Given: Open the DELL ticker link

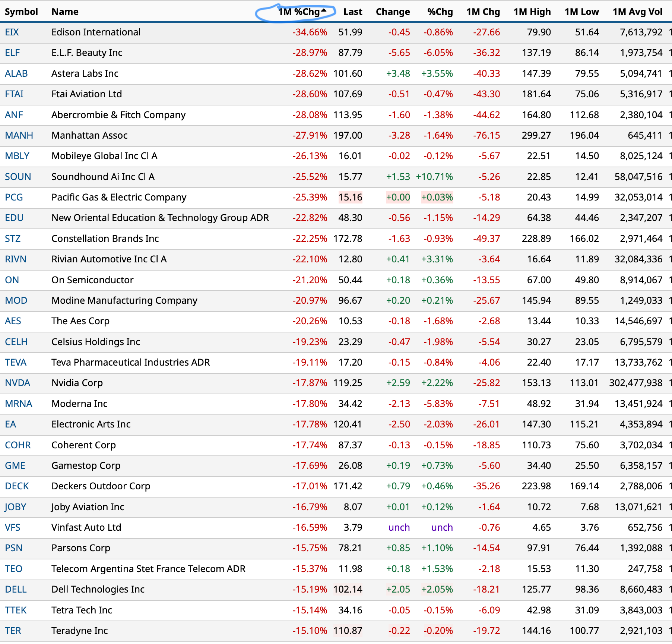Looking at the screenshot, I should [16, 590].
